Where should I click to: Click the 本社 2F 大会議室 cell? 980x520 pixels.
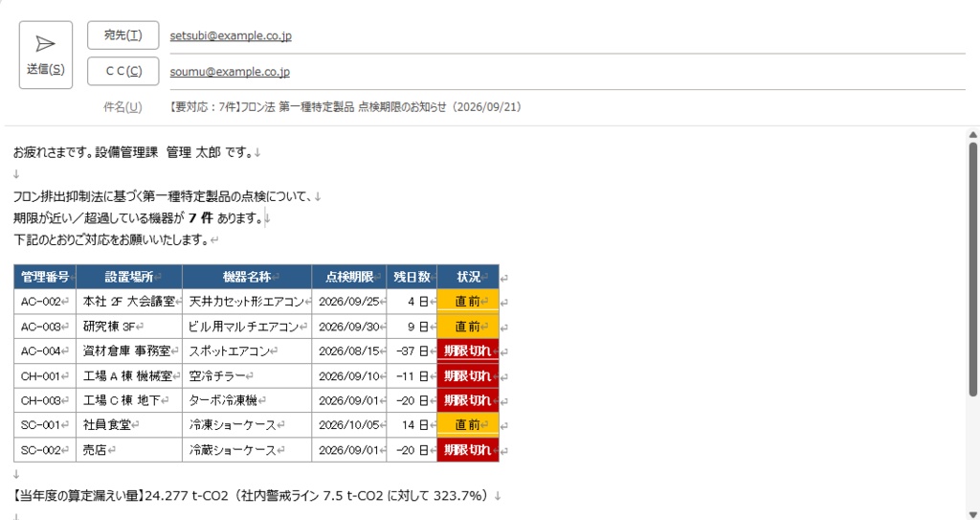pos(129,302)
